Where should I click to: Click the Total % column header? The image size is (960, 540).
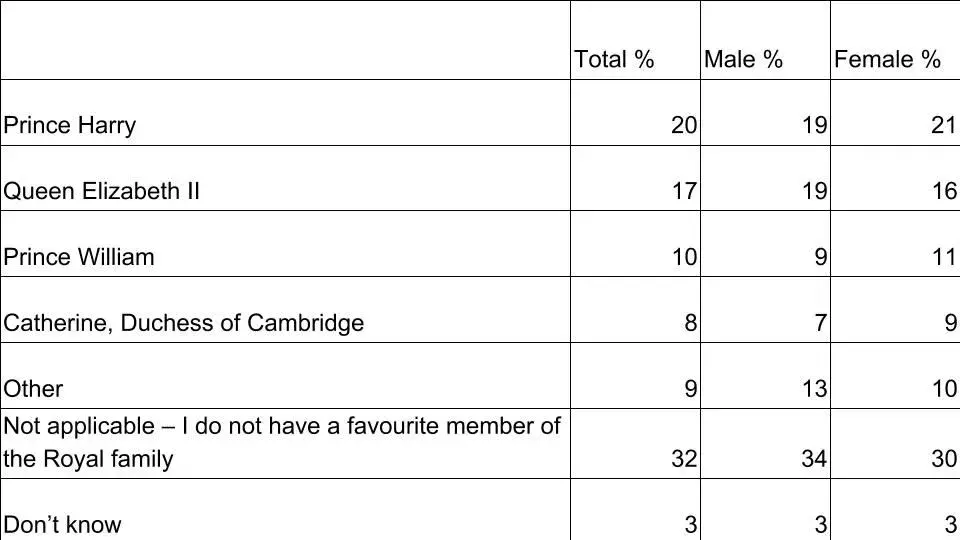pyautogui.click(x=614, y=60)
